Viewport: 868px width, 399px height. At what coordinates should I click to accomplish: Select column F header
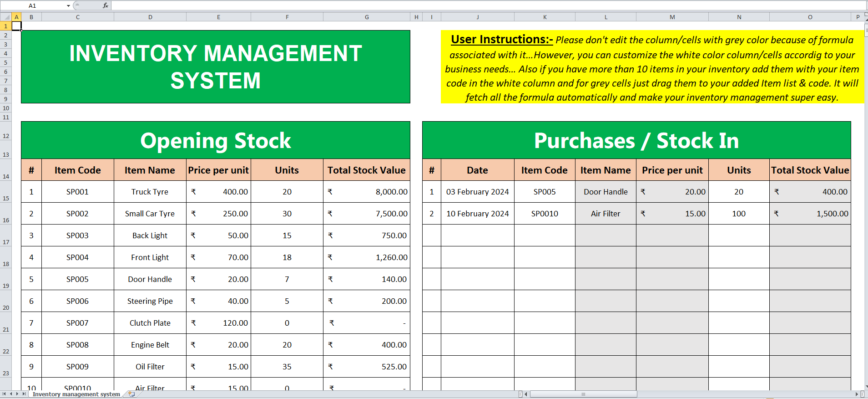(x=287, y=17)
